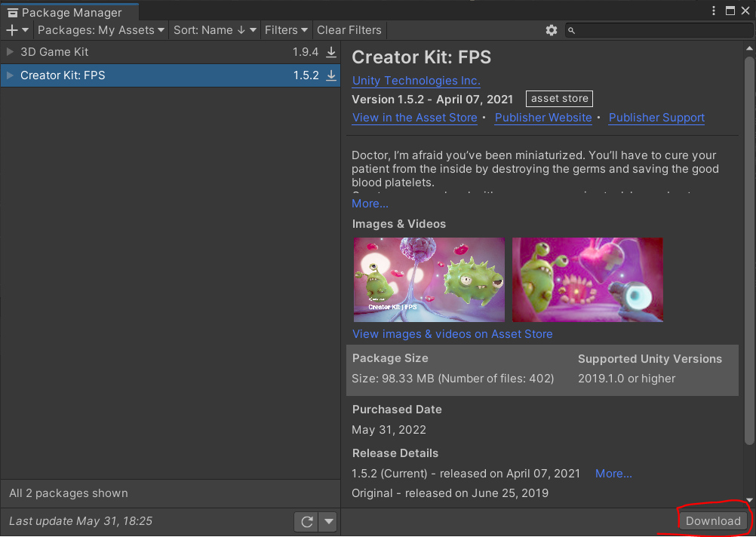This screenshot has width=756, height=537.
Task: Click the scroll up arrow in details panel
Action: [749, 48]
